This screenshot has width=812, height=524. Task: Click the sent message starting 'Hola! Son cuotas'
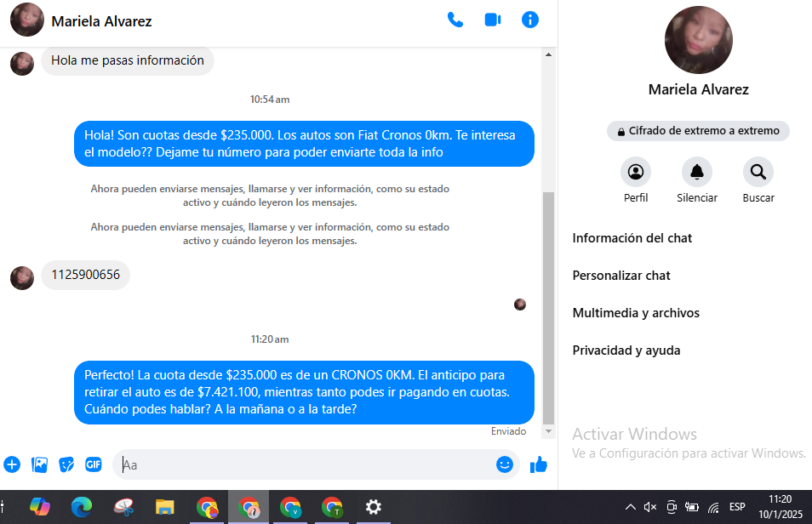pyautogui.click(x=304, y=144)
